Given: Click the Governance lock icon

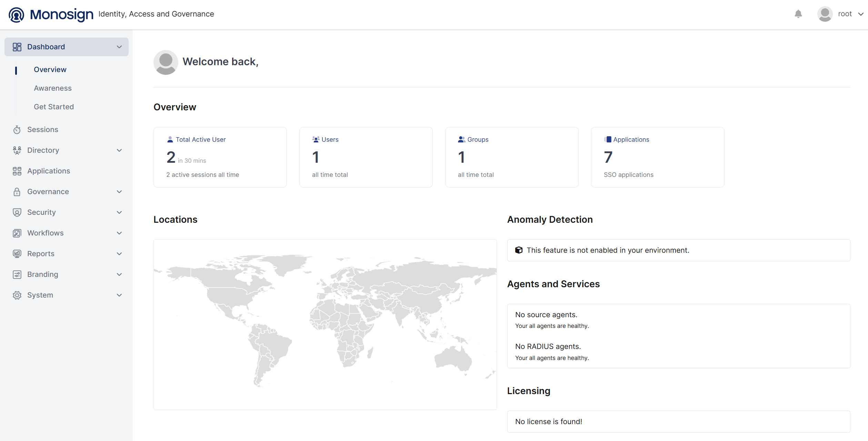Looking at the screenshot, I should point(17,192).
